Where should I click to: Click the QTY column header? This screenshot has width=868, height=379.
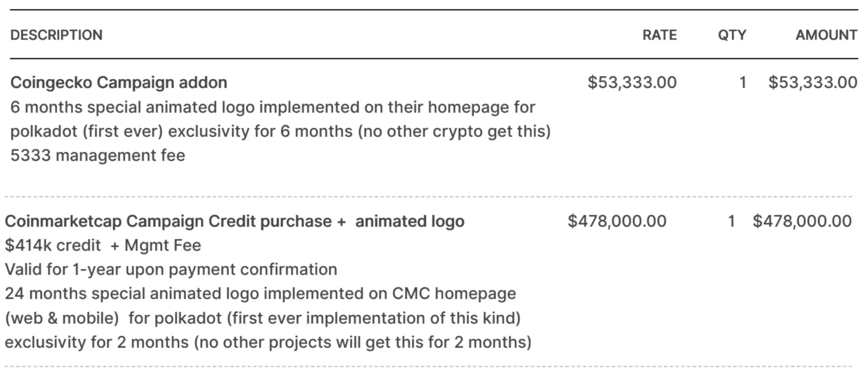(732, 35)
